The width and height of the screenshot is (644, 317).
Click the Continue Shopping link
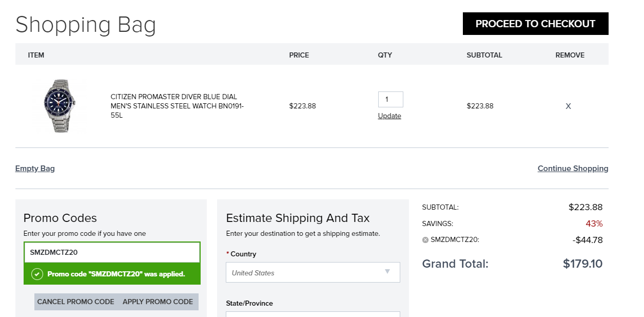[x=573, y=169]
